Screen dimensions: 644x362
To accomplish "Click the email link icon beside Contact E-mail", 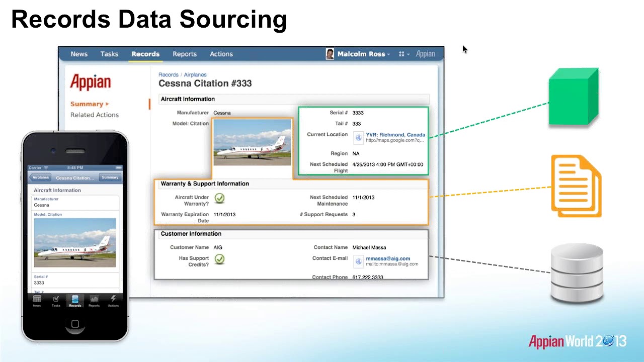I will (358, 261).
